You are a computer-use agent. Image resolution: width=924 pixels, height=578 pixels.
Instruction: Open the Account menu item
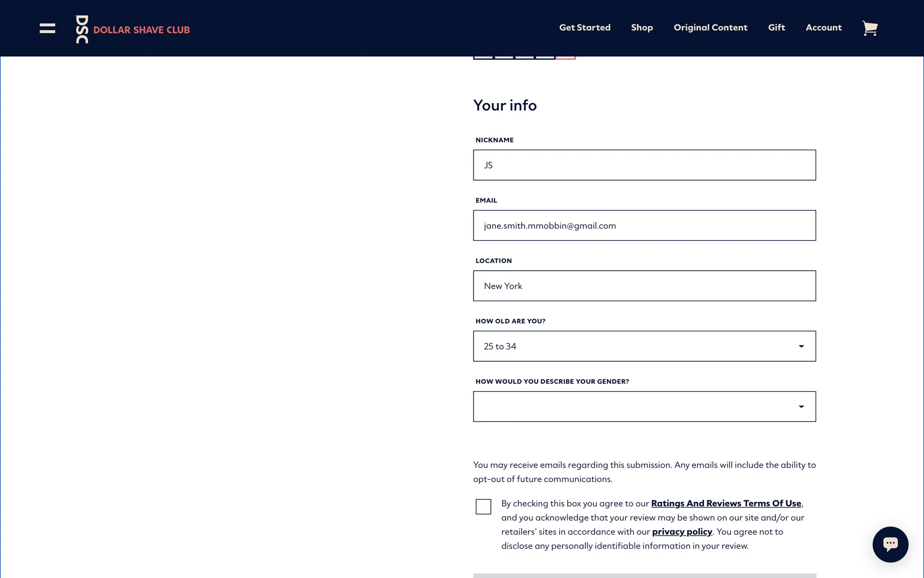click(x=823, y=27)
